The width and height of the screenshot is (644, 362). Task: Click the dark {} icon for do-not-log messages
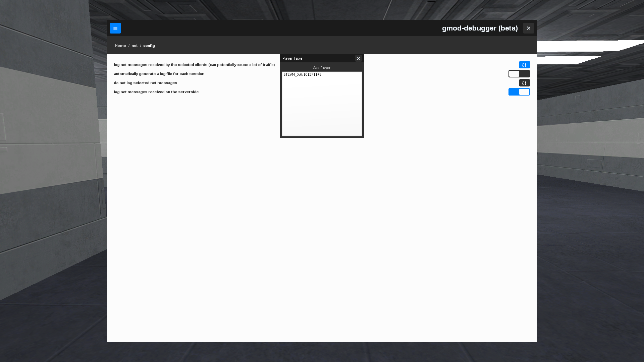click(x=524, y=83)
